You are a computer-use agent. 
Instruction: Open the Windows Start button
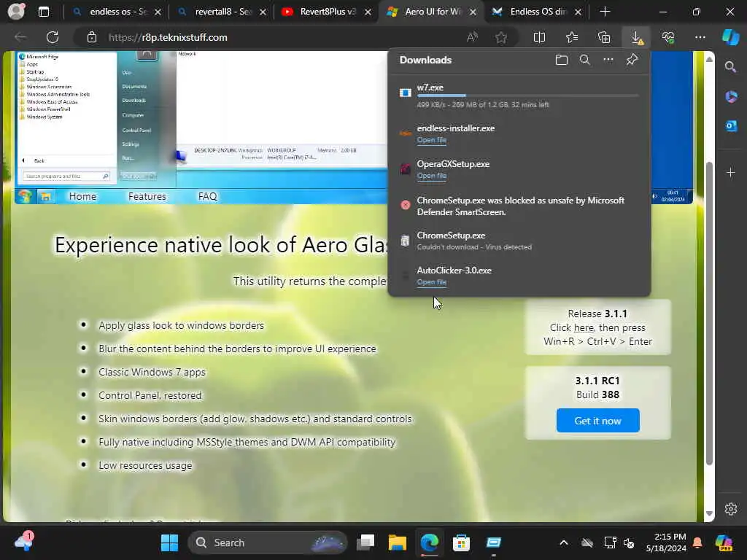[x=169, y=542]
